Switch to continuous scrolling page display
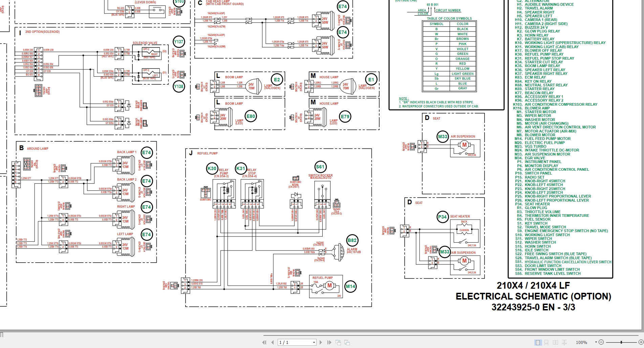This screenshot has width=644, height=348. coord(546,342)
